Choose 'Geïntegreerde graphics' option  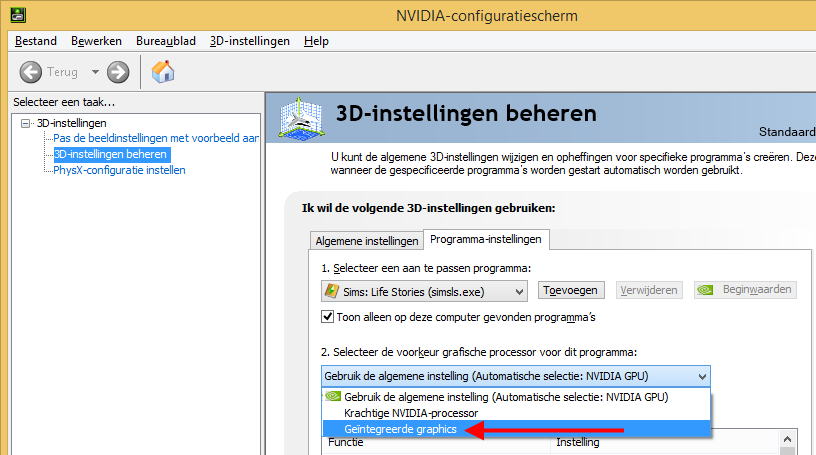(516, 429)
